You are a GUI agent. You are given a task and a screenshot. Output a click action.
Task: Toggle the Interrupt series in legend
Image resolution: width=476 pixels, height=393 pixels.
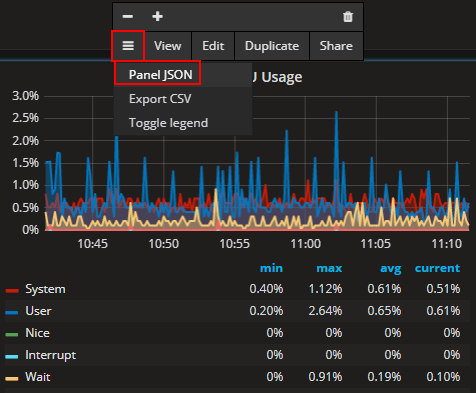[51, 355]
